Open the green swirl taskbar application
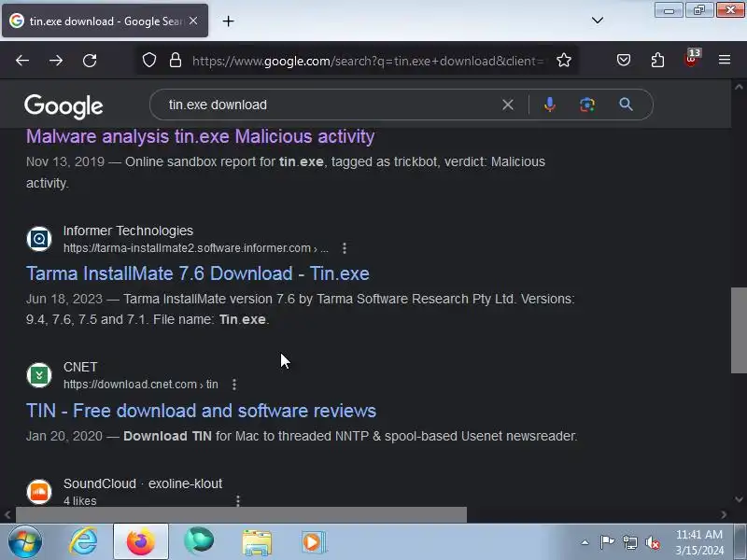This screenshot has height=560, width=747. tap(199, 542)
